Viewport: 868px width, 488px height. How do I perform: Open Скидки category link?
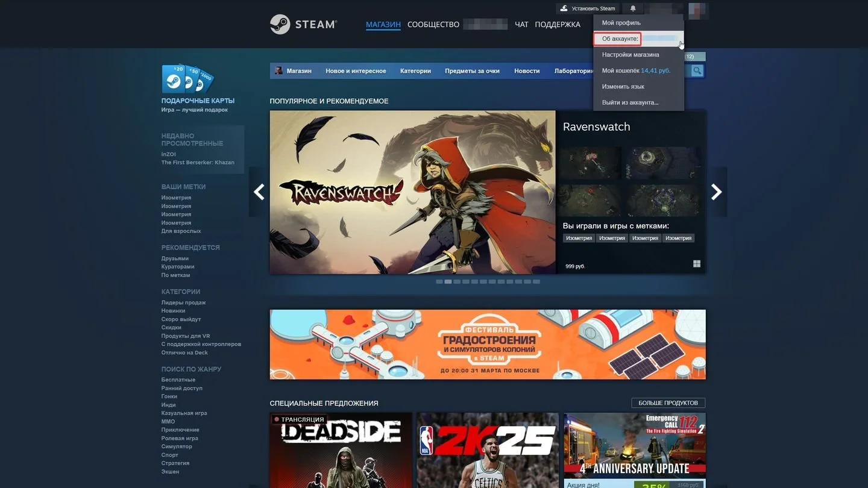tap(171, 328)
